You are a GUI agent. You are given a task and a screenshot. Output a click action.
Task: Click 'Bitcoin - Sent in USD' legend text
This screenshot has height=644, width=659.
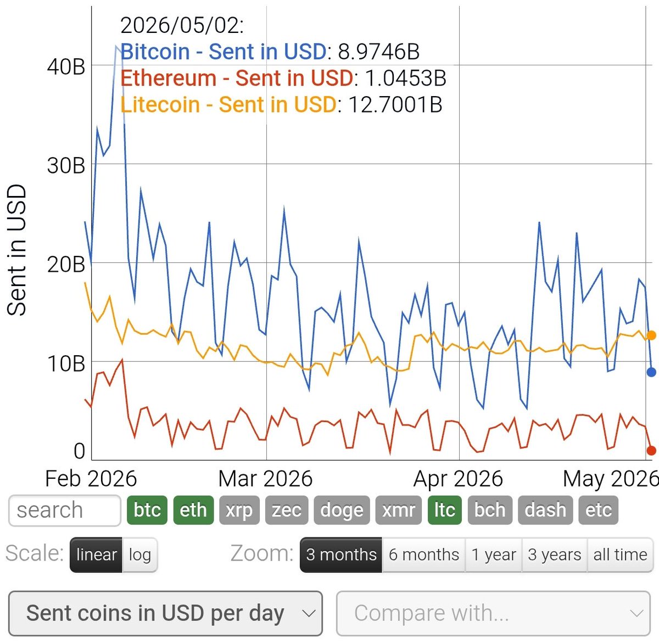click(224, 52)
